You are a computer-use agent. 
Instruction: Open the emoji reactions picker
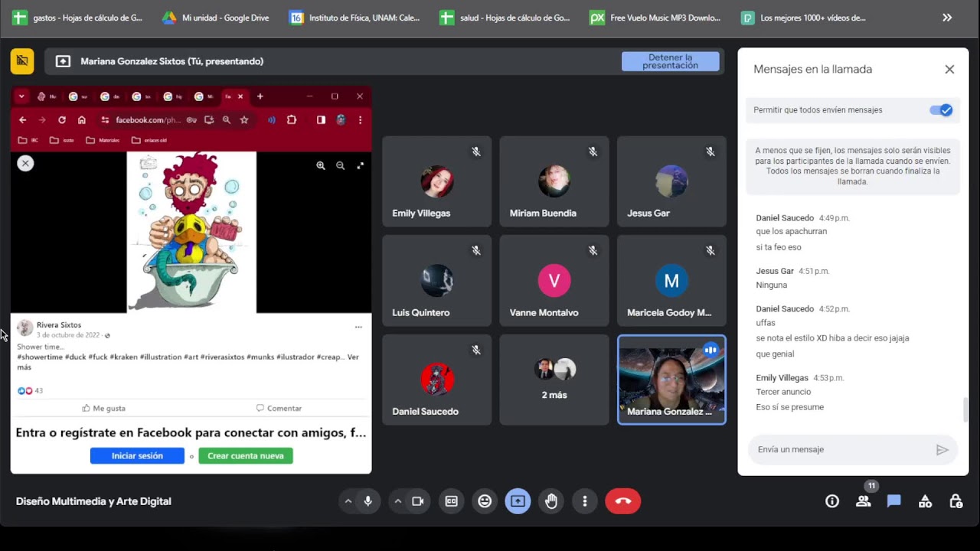[x=485, y=501]
